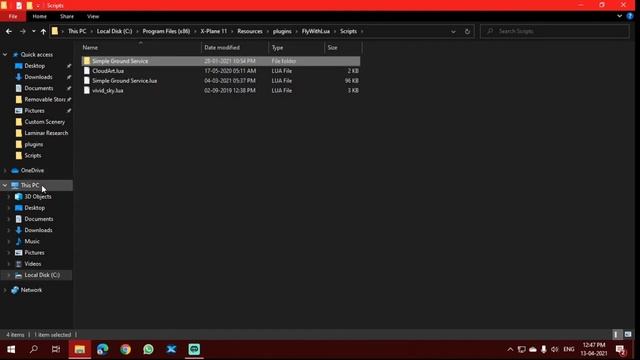
Task: Open Explorer help icon
Action: click(x=630, y=16)
